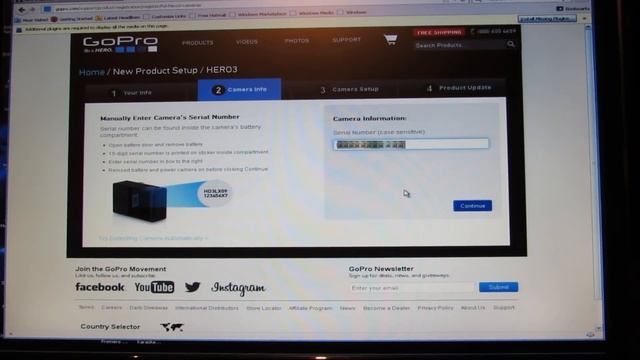The height and width of the screenshot is (360, 640).
Task: Click the search magnifier icon
Action: coord(511,44)
